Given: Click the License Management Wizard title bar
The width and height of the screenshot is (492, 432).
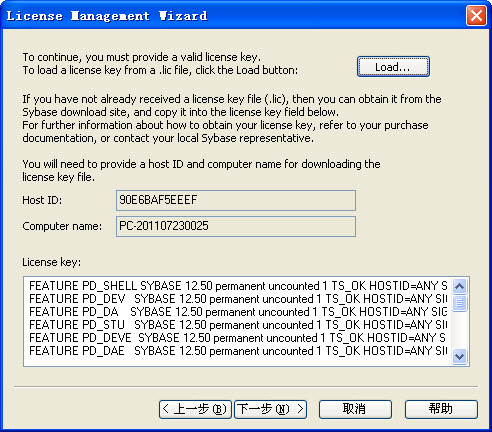Looking at the screenshot, I should [x=233, y=16].
